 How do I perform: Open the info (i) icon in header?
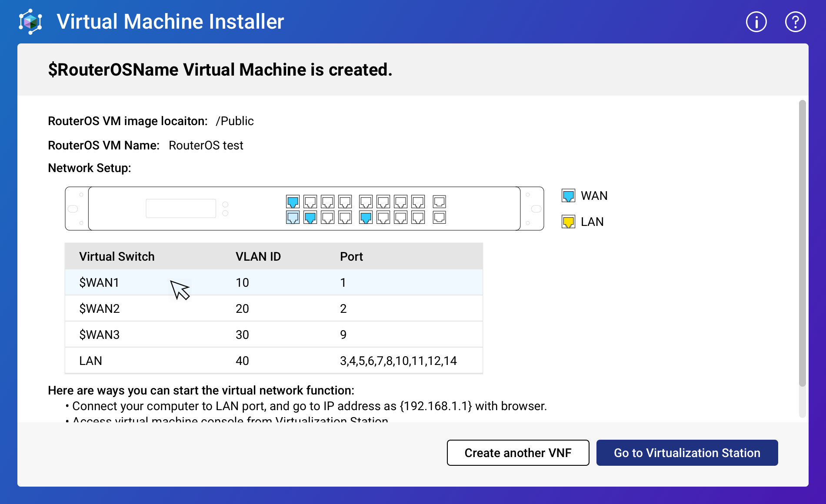pyautogui.click(x=756, y=22)
